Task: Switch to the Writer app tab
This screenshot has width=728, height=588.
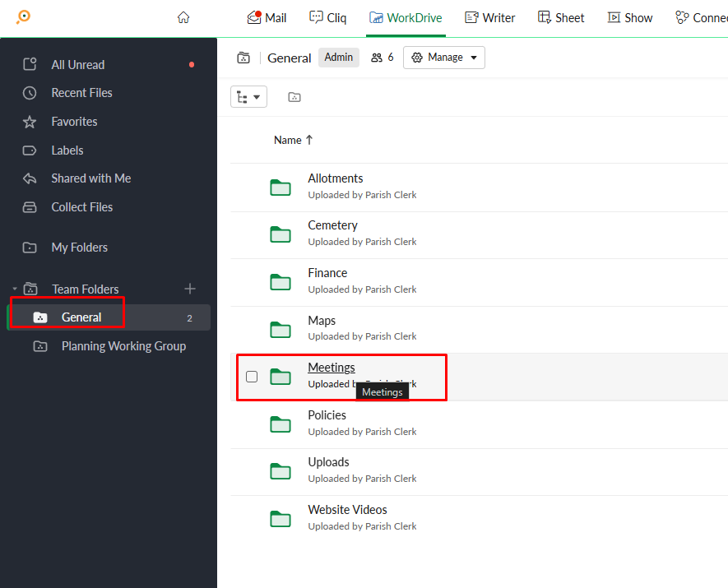Action: coord(489,17)
